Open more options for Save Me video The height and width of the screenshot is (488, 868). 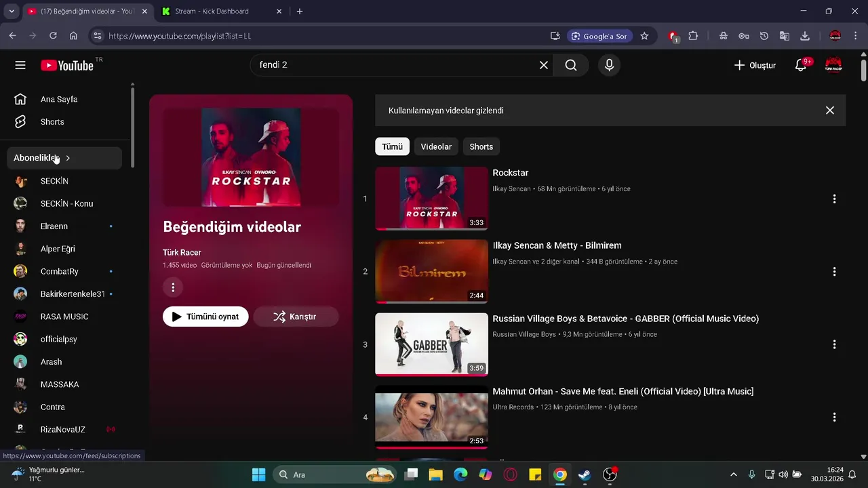[834, 417]
